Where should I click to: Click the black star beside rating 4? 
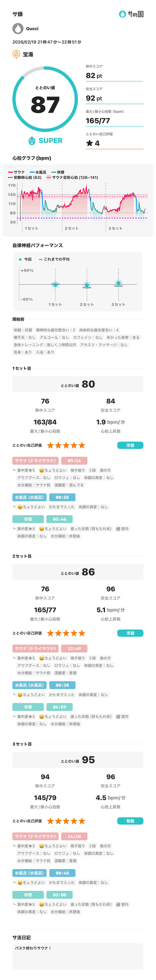point(89,143)
